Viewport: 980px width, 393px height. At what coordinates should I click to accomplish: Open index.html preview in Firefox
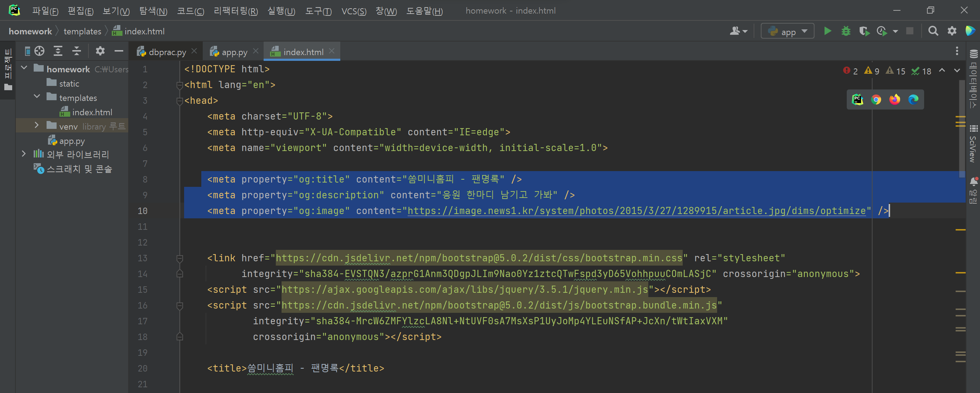point(895,100)
